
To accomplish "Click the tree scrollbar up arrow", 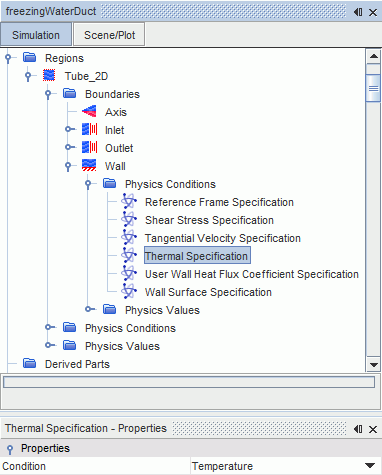I will click(x=373, y=56).
